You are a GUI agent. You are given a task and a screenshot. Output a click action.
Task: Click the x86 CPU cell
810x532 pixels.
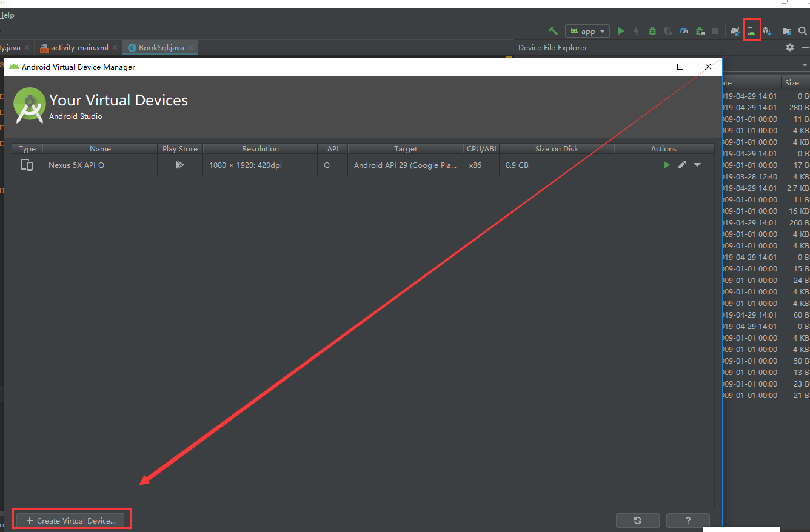point(481,165)
